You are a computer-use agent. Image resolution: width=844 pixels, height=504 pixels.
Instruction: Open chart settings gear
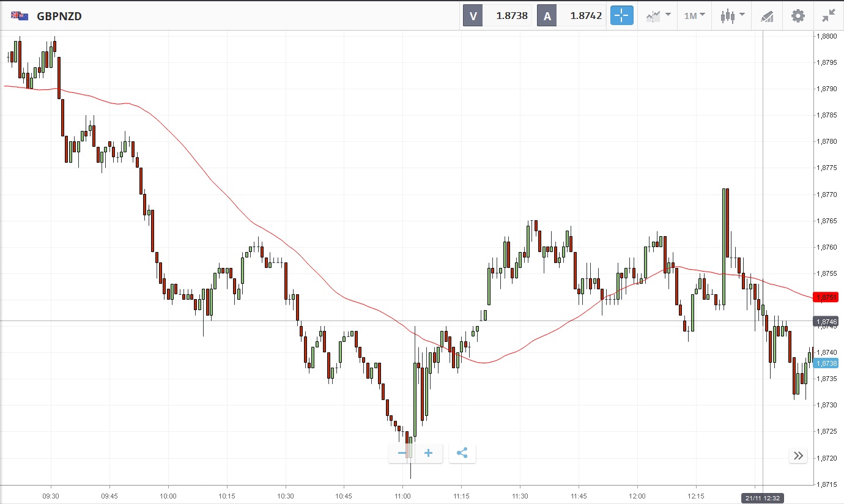[x=798, y=16]
